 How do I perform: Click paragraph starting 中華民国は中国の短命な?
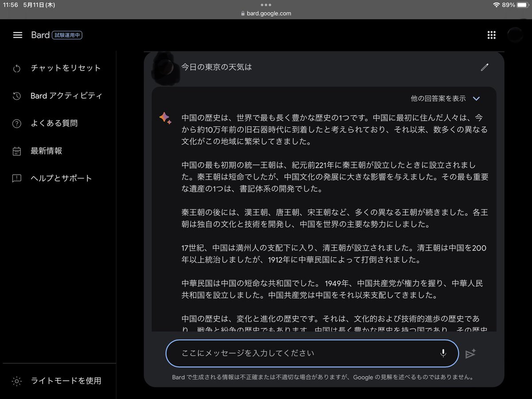(332, 289)
